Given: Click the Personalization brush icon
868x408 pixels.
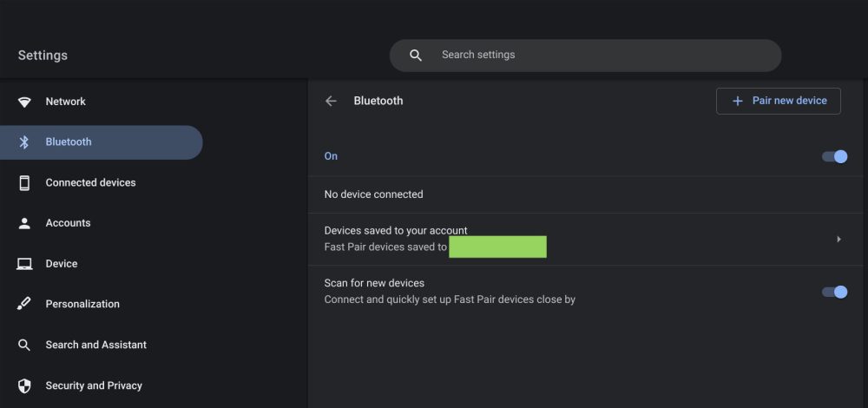Looking at the screenshot, I should click(24, 304).
